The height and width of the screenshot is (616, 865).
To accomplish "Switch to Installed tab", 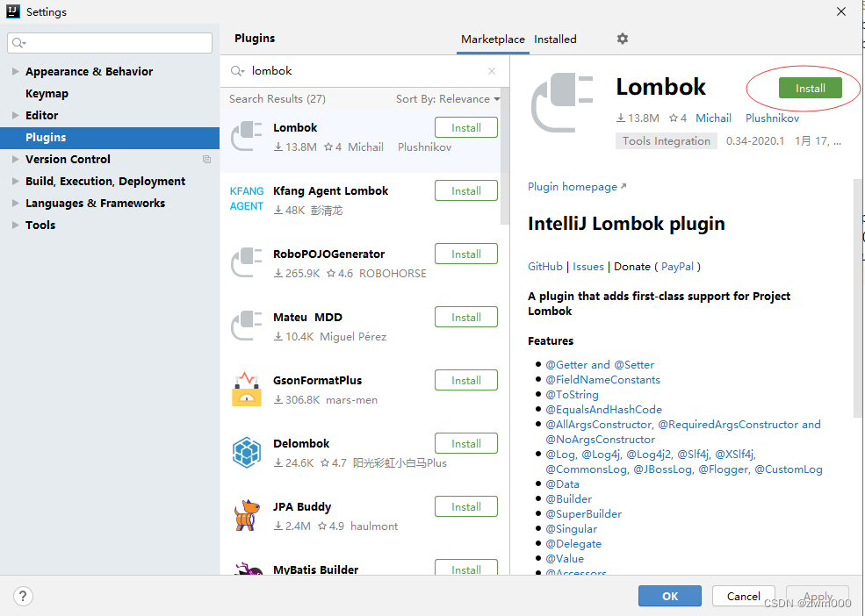I will click(555, 39).
